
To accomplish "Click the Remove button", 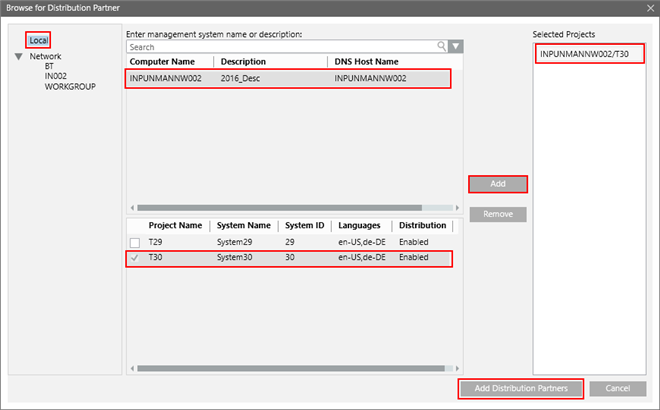I will (497, 214).
